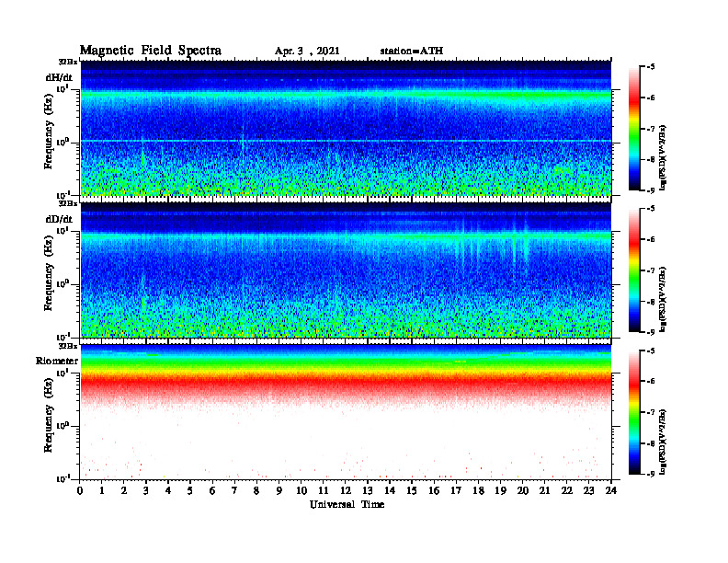This screenshot has width=728, height=563.
Task: Click the hour 0 tick label
Action: 80,491
